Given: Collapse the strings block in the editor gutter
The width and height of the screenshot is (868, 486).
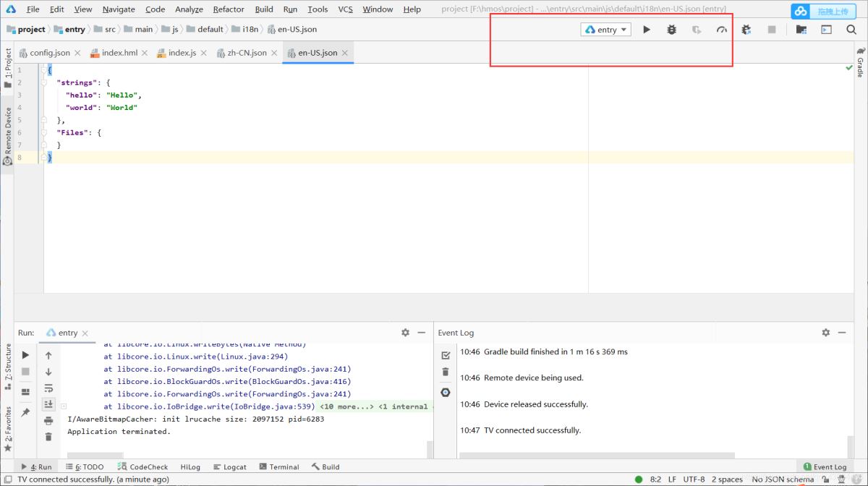Looking at the screenshot, I should click(x=44, y=83).
